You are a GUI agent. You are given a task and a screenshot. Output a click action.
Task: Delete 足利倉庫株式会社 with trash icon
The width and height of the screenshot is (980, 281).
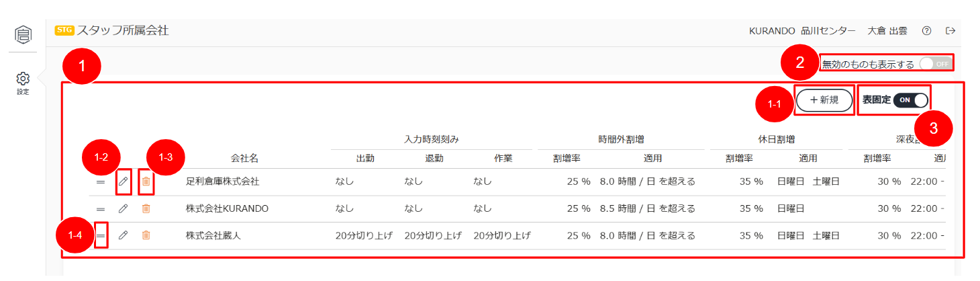coord(146,182)
